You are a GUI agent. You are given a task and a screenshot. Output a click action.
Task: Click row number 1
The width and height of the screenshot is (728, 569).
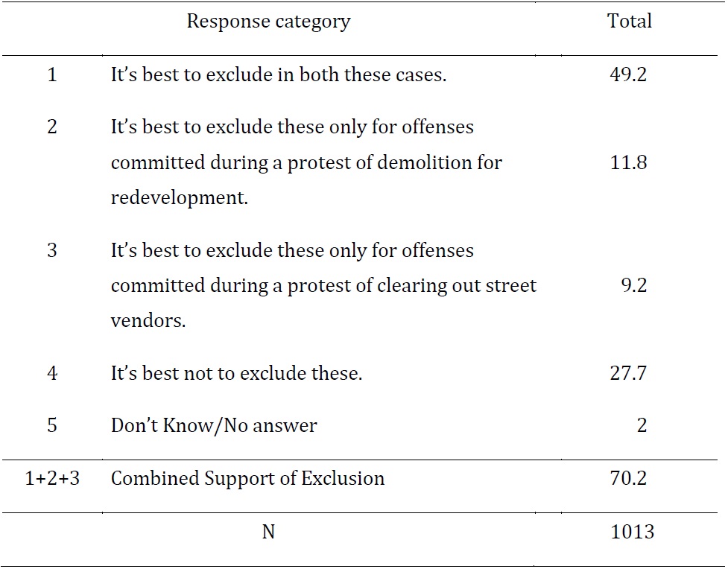(52, 74)
